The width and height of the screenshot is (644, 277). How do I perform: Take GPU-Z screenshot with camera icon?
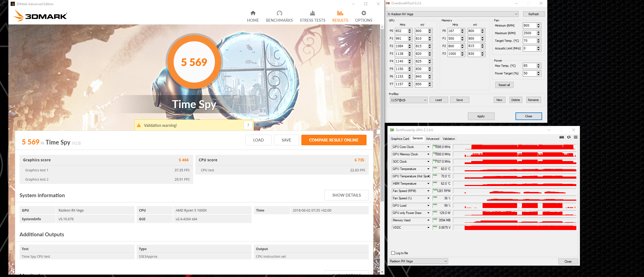[x=562, y=137]
